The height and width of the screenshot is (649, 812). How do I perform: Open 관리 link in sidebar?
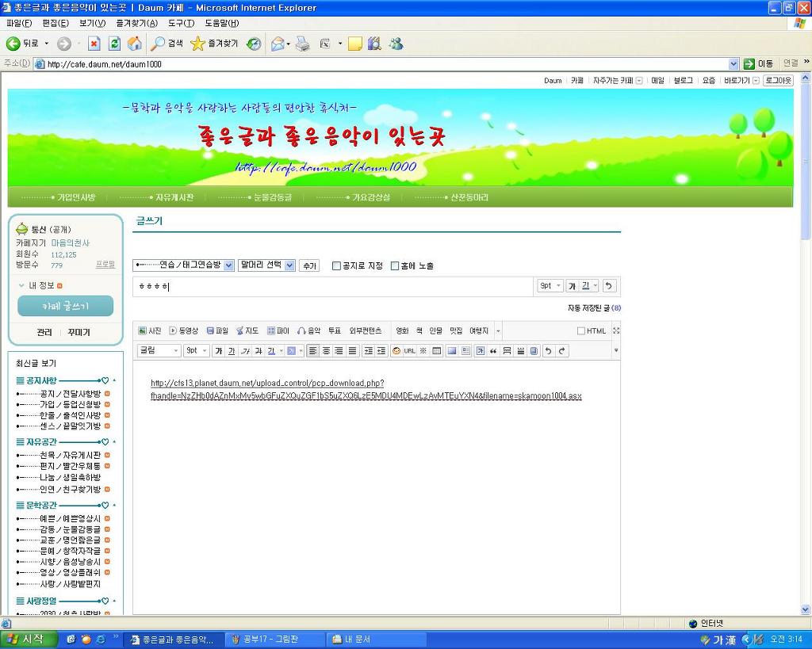[x=44, y=332]
